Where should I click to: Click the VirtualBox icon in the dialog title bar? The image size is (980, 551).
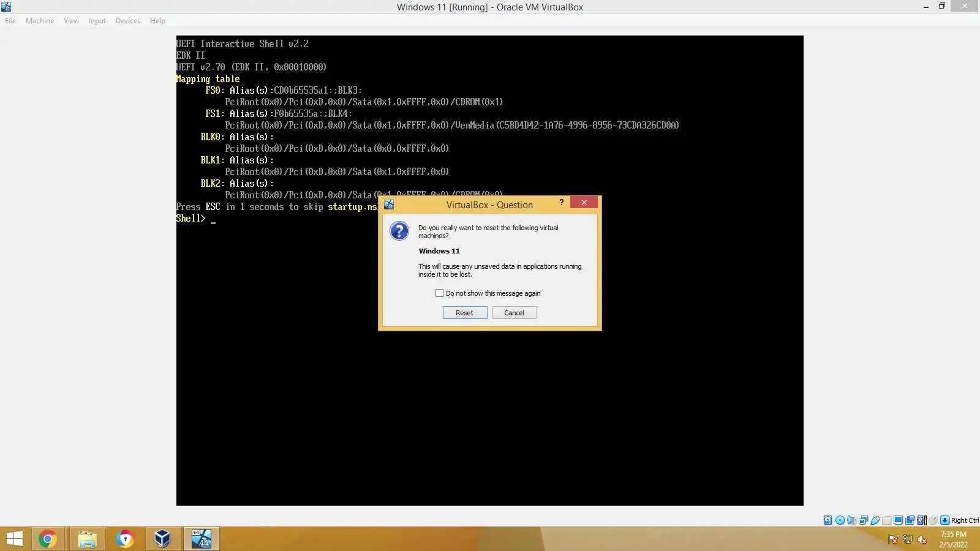click(389, 204)
